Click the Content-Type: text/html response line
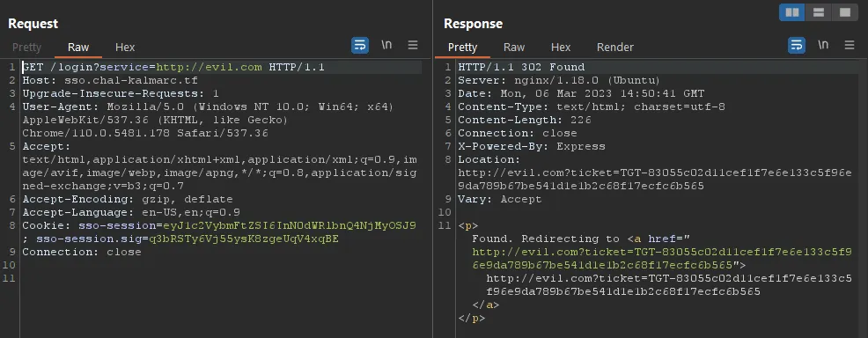Viewport: 868px width, 338px height. coord(592,107)
